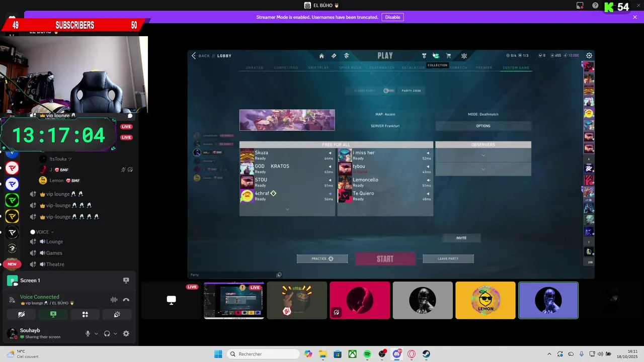The width and height of the screenshot is (644, 362).
Task: Click the party chat send icon
Action: tap(279, 275)
